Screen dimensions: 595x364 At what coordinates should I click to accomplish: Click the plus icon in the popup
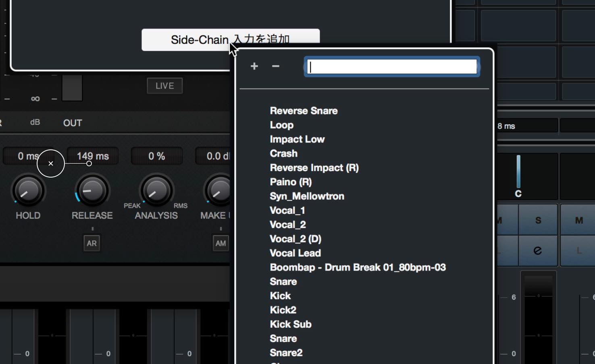tap(254, 66)
